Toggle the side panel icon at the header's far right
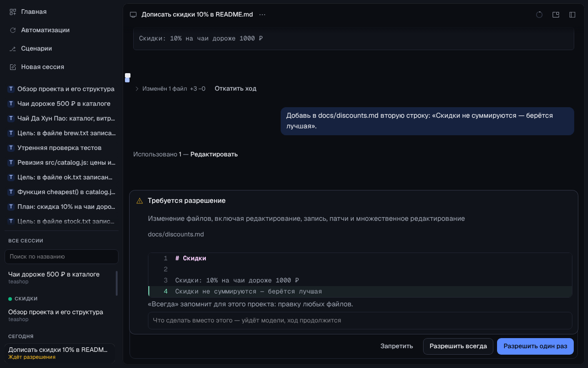This screenshot has height=368, width=588. (x=572, y=15)
